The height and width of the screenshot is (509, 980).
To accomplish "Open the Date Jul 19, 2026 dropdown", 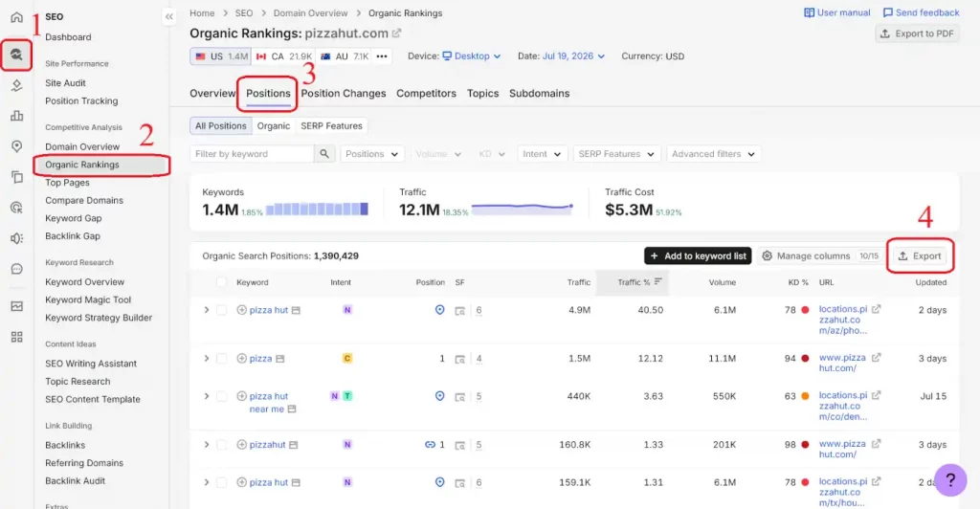I will 573,56.
